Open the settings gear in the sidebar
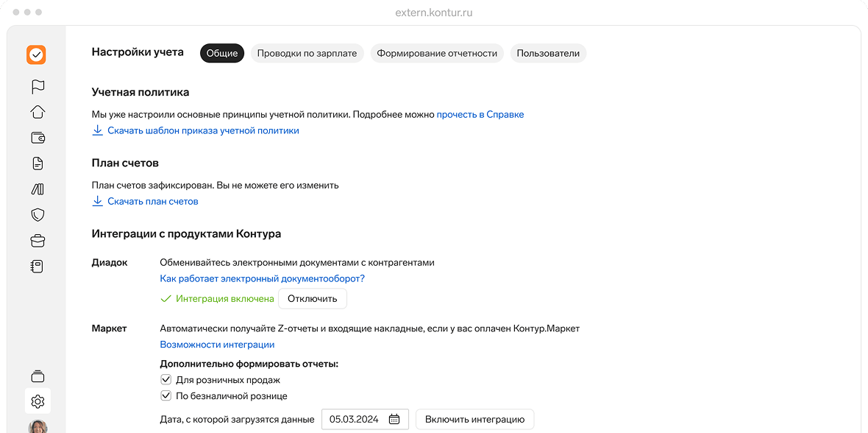Image resolution: width=868 pixels, height=433 pixels. click(x=37, y=401)
